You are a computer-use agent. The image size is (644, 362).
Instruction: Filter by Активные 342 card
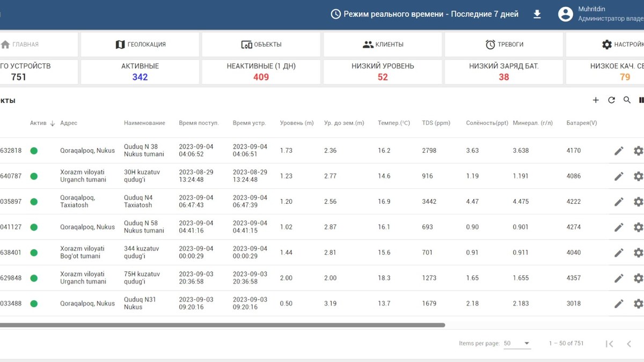(x=140, y=72)
